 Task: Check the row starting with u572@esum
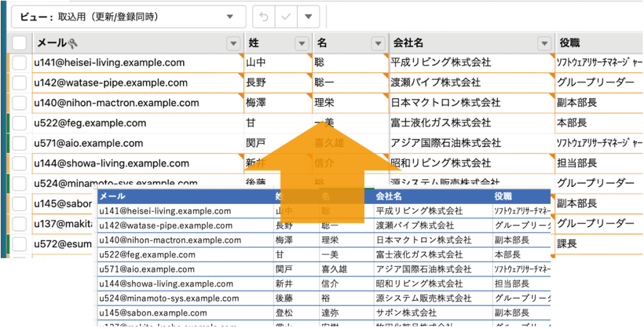click(x=19, y=243)
